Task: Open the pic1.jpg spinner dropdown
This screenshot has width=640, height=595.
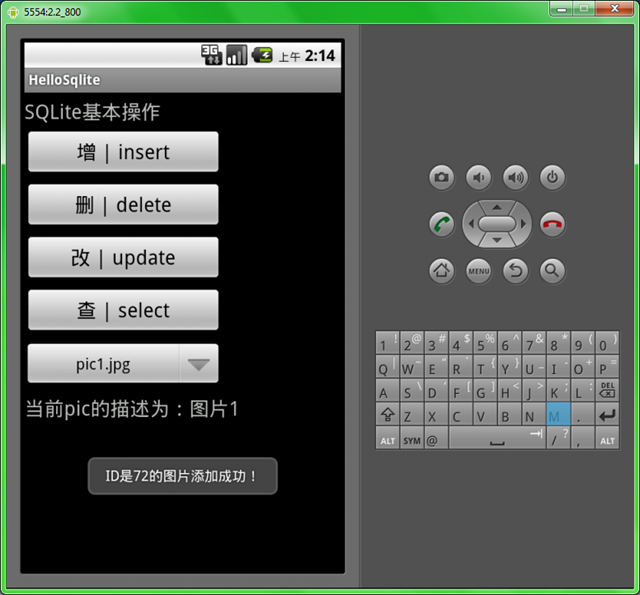Action: click(x=123, y=364)
